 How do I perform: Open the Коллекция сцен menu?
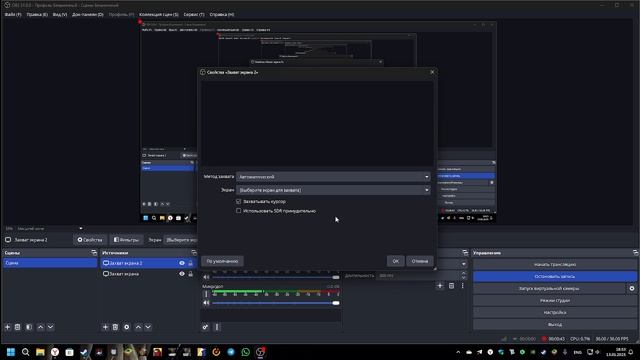pos(159,14)
